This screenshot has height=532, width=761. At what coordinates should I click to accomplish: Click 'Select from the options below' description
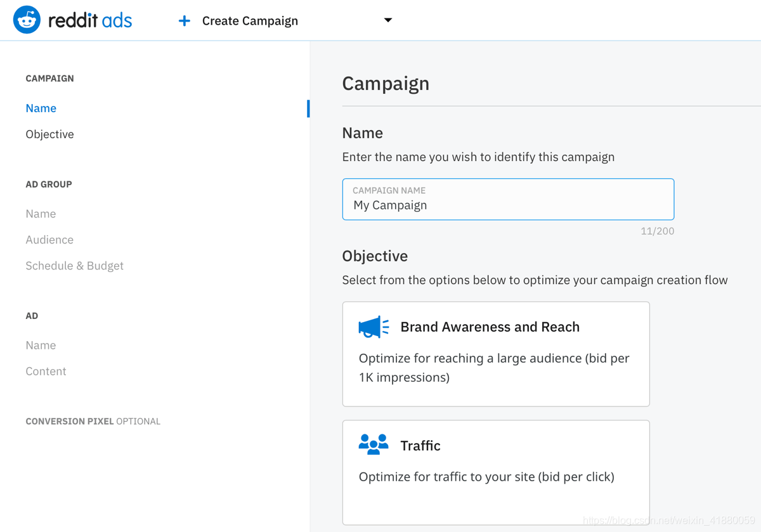[535, 280]
